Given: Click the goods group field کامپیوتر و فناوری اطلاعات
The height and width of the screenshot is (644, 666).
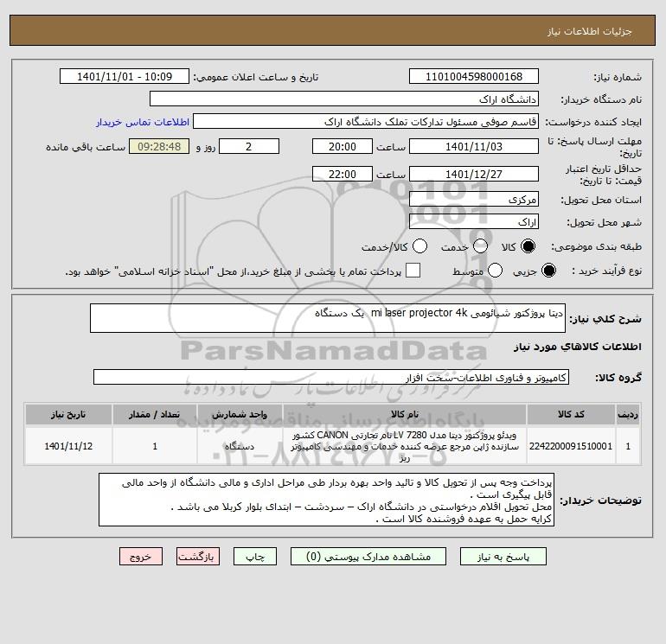Looking at the screenshot, I should click(331, 377).
